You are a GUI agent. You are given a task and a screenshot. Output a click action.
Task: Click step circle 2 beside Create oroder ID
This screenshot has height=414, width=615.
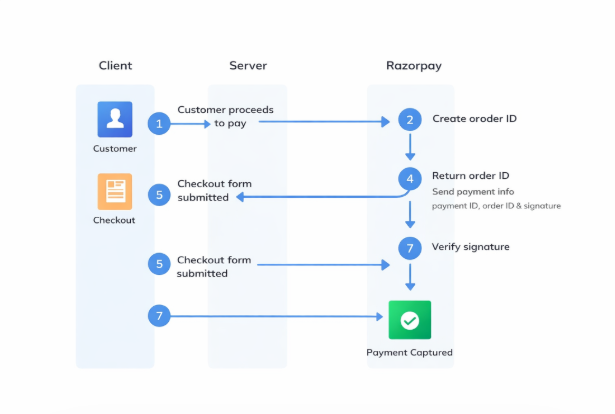[x=409, y=119]
